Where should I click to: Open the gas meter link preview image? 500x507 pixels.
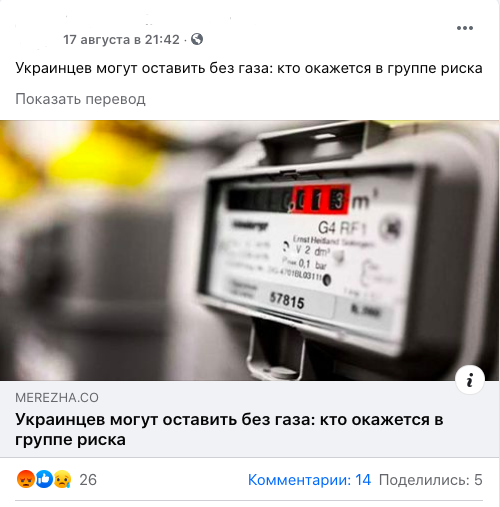pos(250,250)
